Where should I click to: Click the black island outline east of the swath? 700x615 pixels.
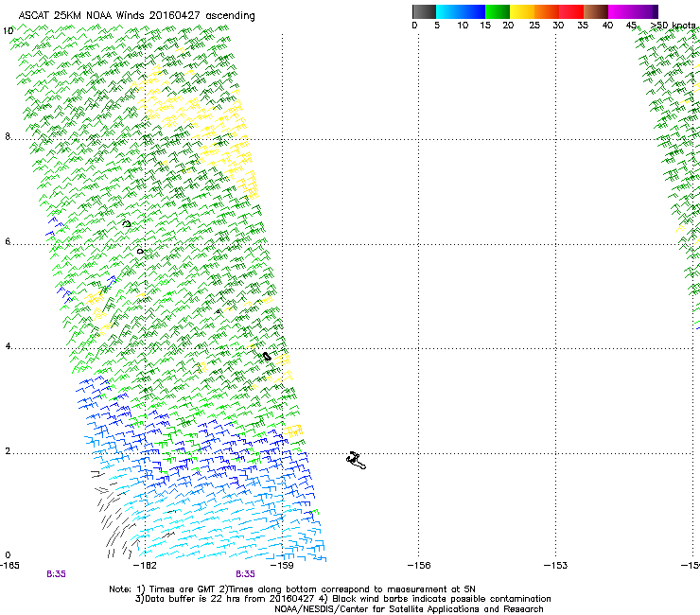tap(356, 461)
